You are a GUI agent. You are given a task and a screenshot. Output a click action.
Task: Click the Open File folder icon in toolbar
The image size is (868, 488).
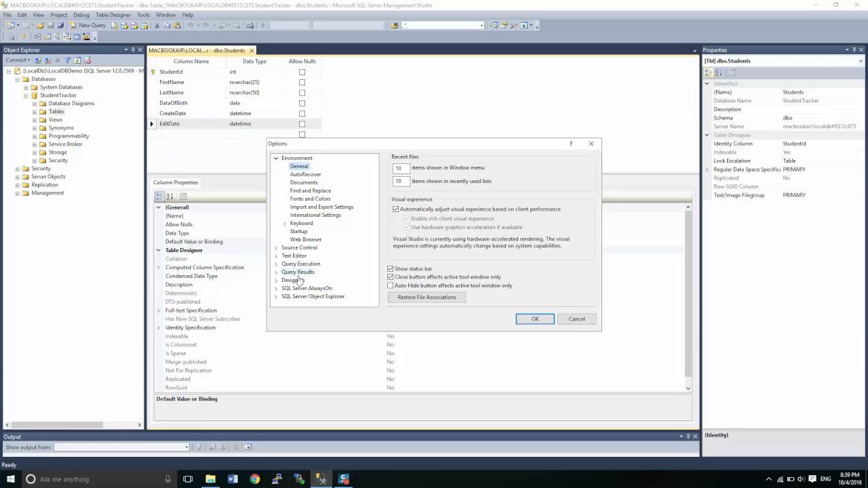(40, 25)
